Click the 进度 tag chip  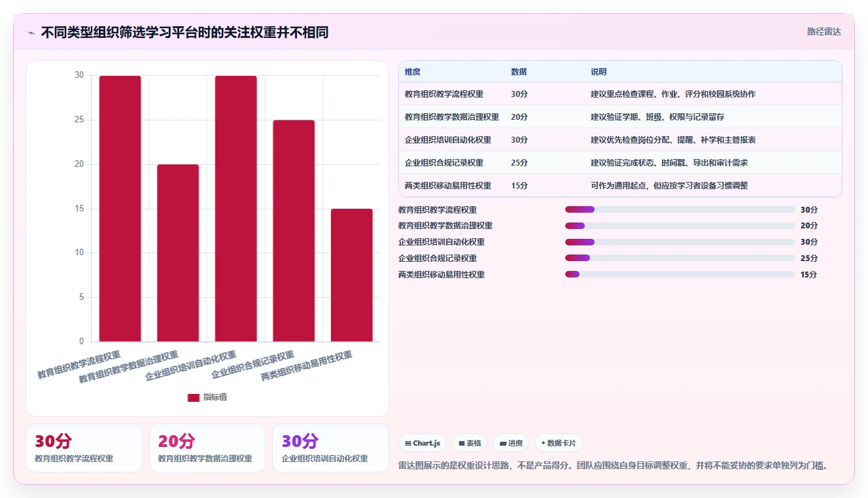511,443
